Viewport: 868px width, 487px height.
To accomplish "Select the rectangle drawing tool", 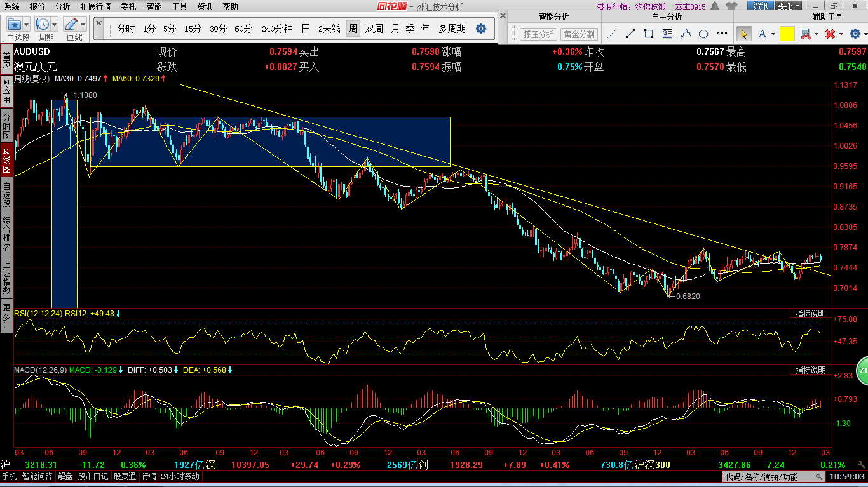I will (649, 34).
